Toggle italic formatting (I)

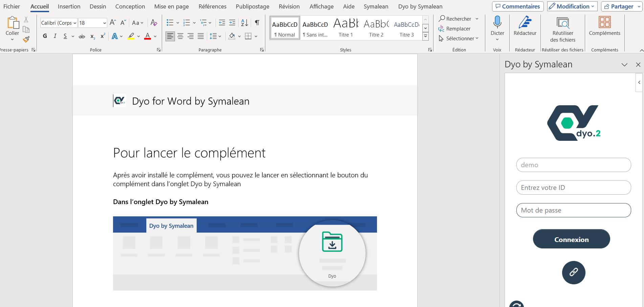(x=55, y=36)
